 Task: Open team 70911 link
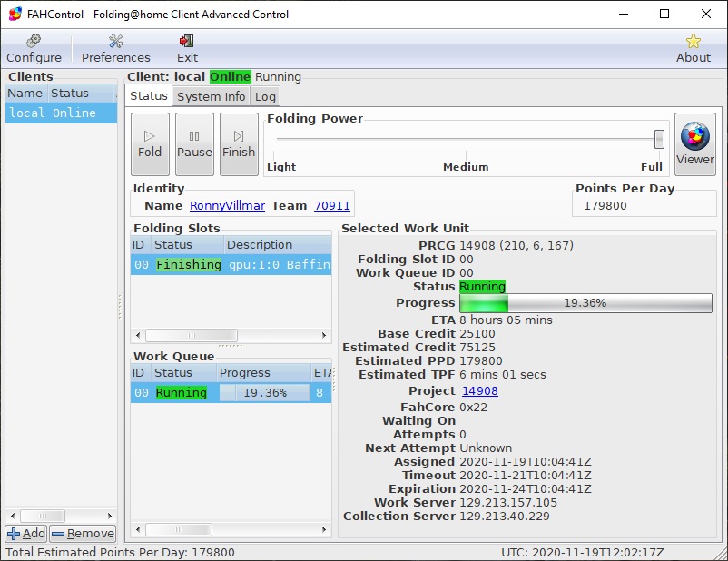[x=332, y=206]
